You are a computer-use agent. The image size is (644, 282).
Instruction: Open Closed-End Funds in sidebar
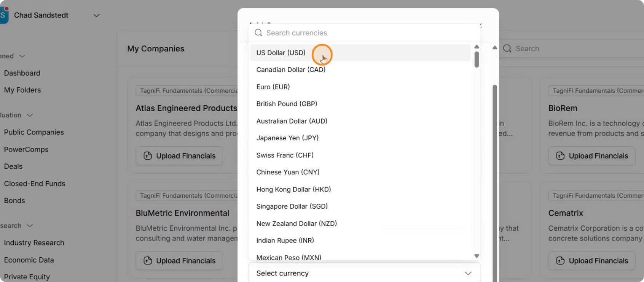[35, 184]
